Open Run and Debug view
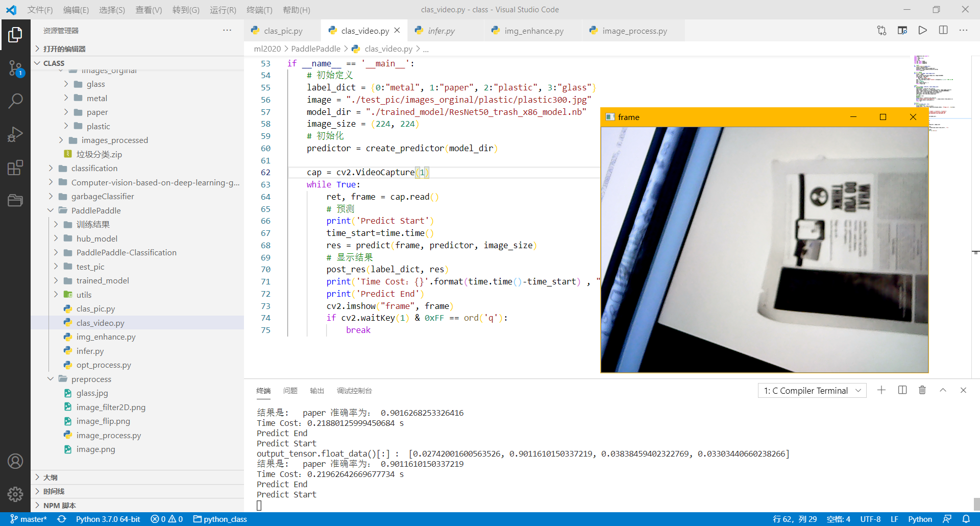 (15, 134)
